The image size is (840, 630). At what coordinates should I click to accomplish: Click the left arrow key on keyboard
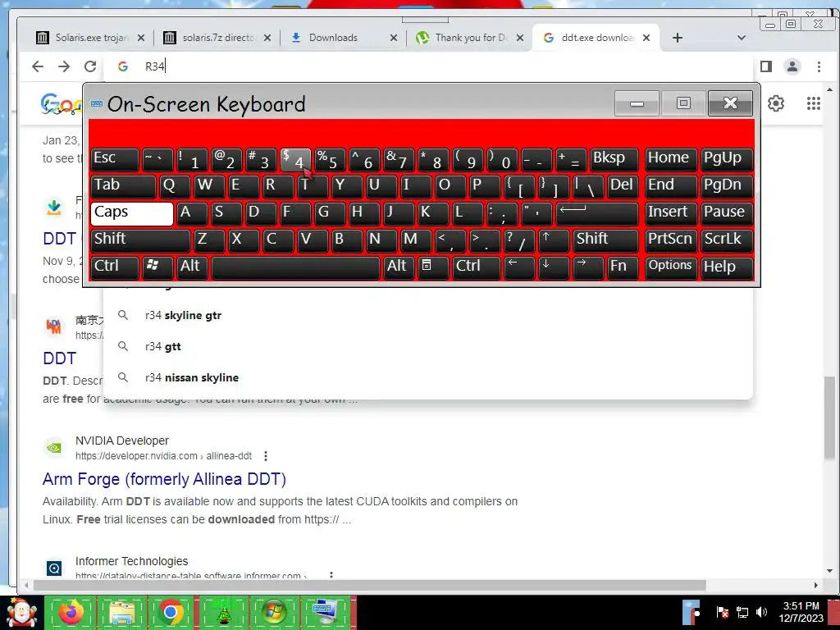click(x=519, y=267)
